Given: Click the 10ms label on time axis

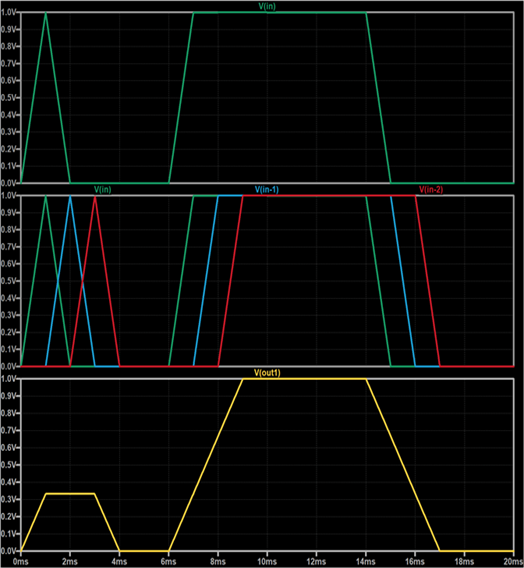Looking at the screenshot, I should tap(267, 561).
